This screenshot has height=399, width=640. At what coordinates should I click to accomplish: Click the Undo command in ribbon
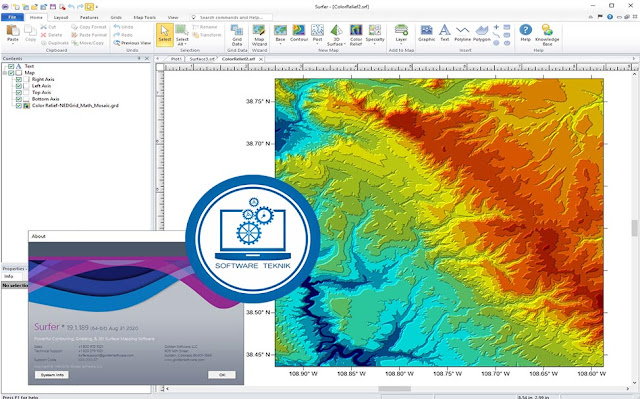tap(124, 27)
